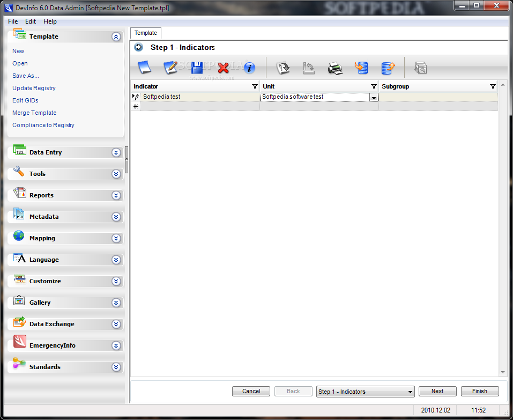Click the grid scrollbar up arrow
Screen dimensions: 513x420
(503, 85)
